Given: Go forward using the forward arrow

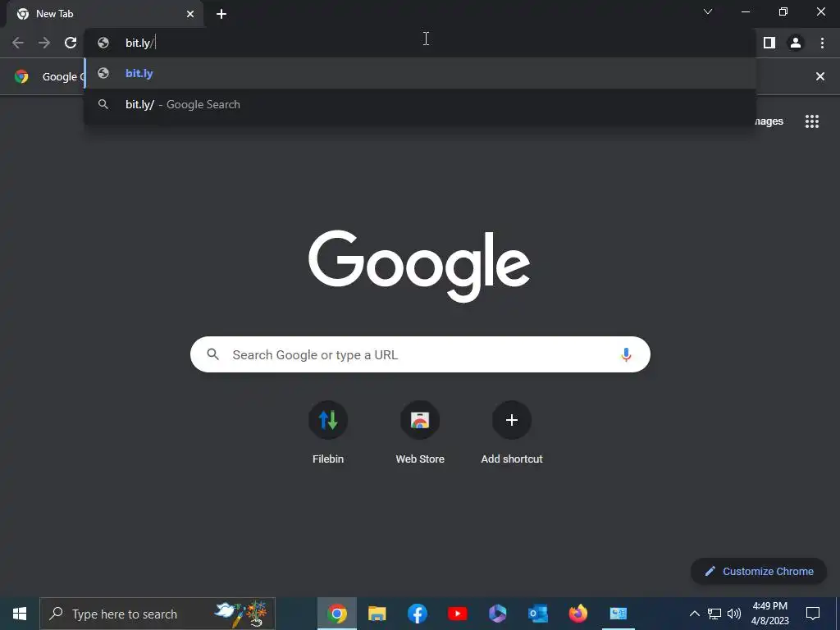Looking at the screenshot, I should click(44, 43).
